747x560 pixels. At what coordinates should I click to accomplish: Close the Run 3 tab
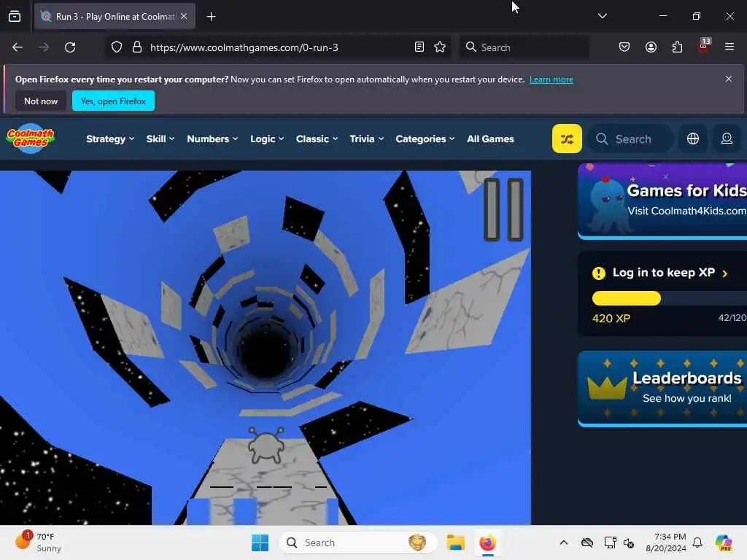[184, 16]
